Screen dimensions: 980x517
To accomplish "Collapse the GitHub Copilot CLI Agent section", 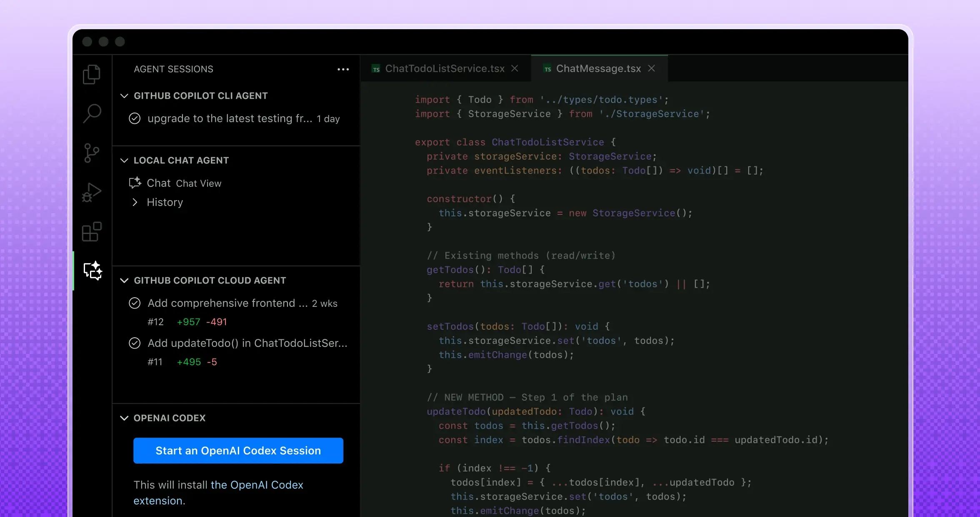I will [x=124, y=96].
